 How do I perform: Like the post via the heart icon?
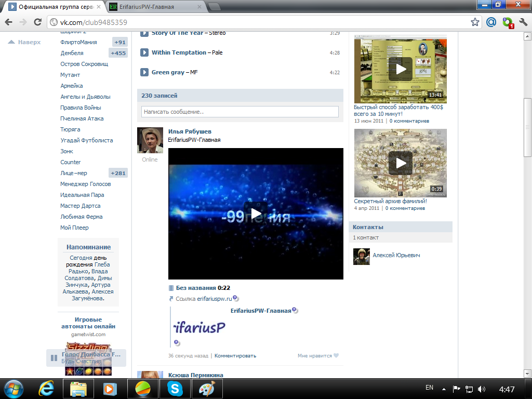[336, 355]
